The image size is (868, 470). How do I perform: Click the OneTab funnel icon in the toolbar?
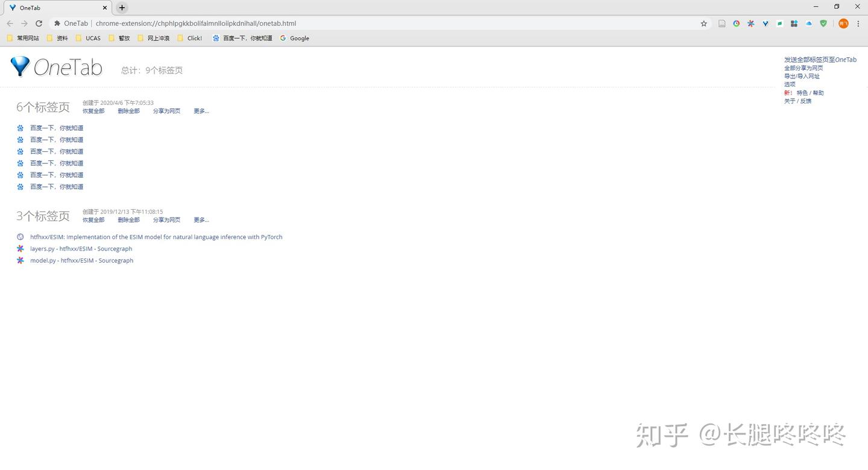(x=766, y=23)
